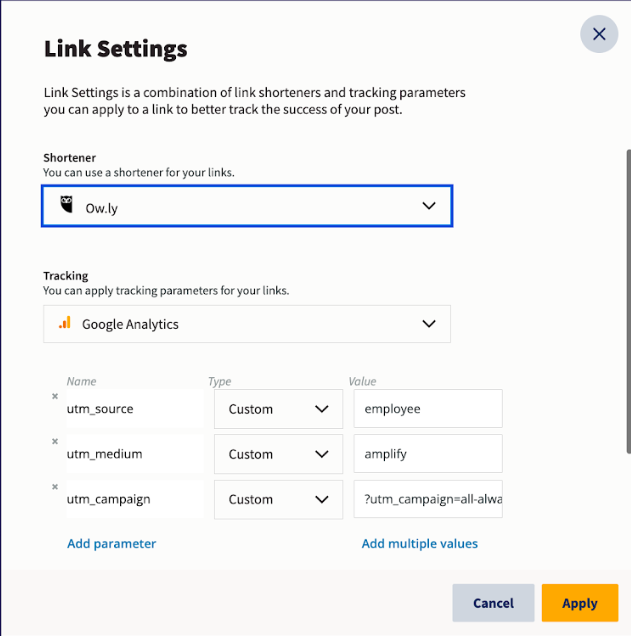Viewport: 631px width, 636px height.
Task: Open Type dropdown for utm_campaign
Action: pyautogui.click(x=278, y=499)
